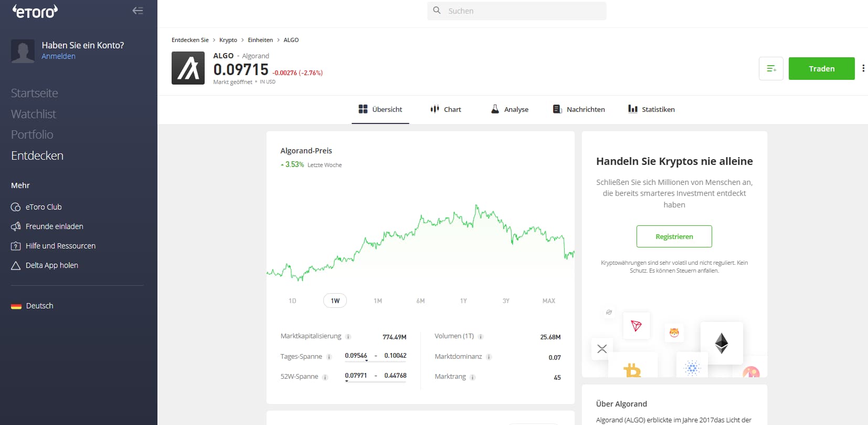Go to Einheiten breadcrumb

tap(260, 40)
